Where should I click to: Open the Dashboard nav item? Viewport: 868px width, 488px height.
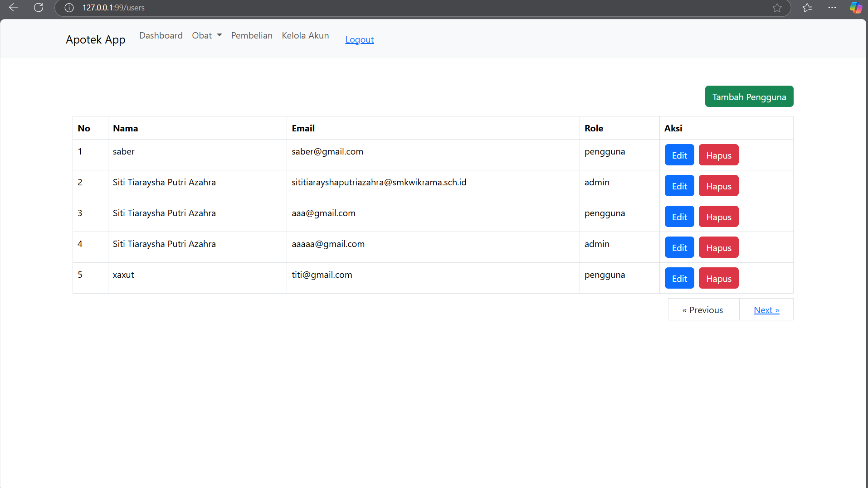pyautogui.click(x=161, y=35)
